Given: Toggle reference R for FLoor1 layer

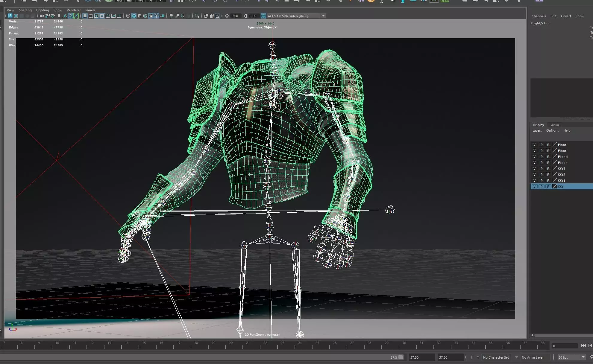Looking at the screenshot, I should click(548, 157).
